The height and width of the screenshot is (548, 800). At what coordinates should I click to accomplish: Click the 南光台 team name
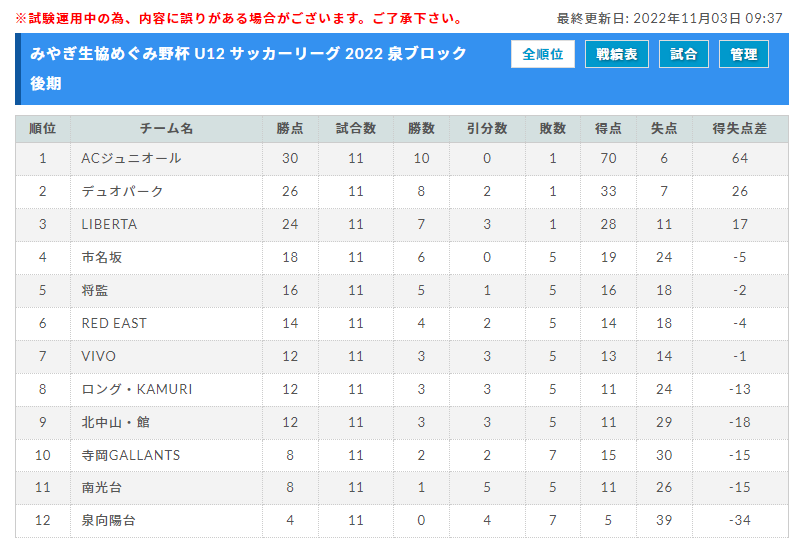(102, 488)
